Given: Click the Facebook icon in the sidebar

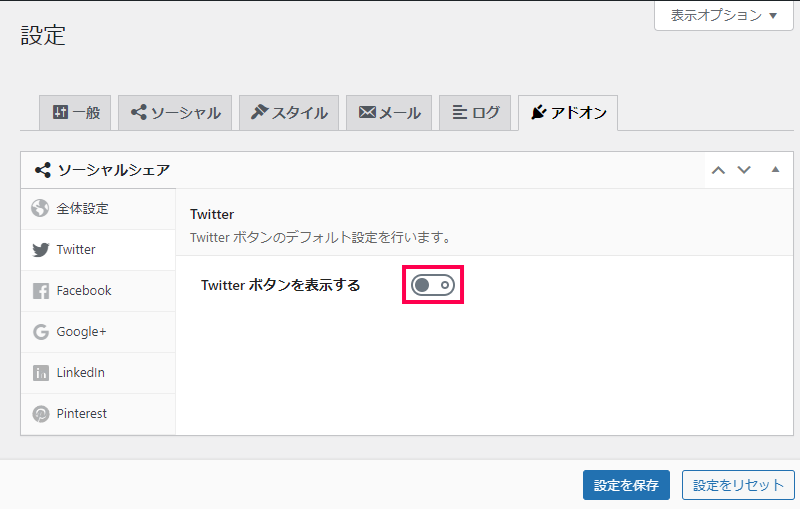Looking at the screenshot, I should (x=41, y=291).
